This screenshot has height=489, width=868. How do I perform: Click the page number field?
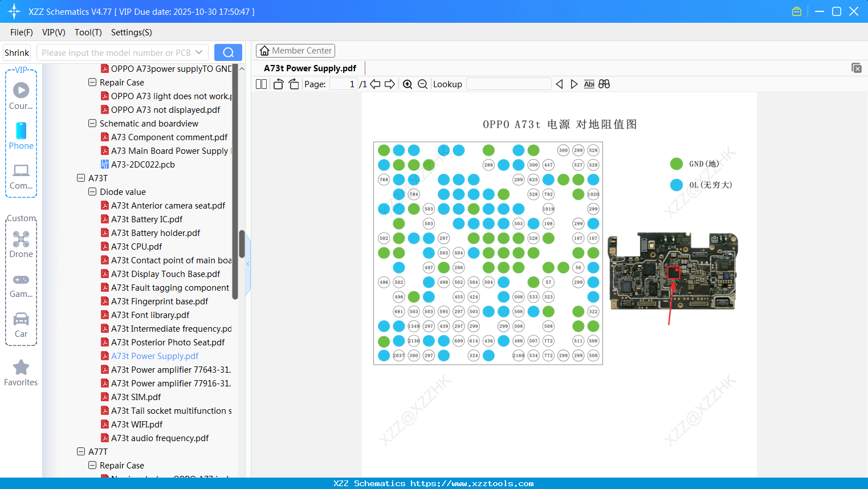pos(344,84)
